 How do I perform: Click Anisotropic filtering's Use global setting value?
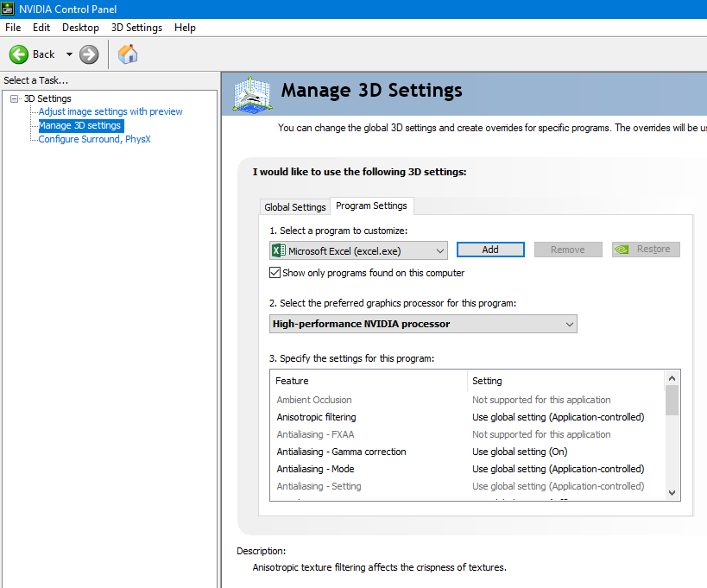point(559,417)
